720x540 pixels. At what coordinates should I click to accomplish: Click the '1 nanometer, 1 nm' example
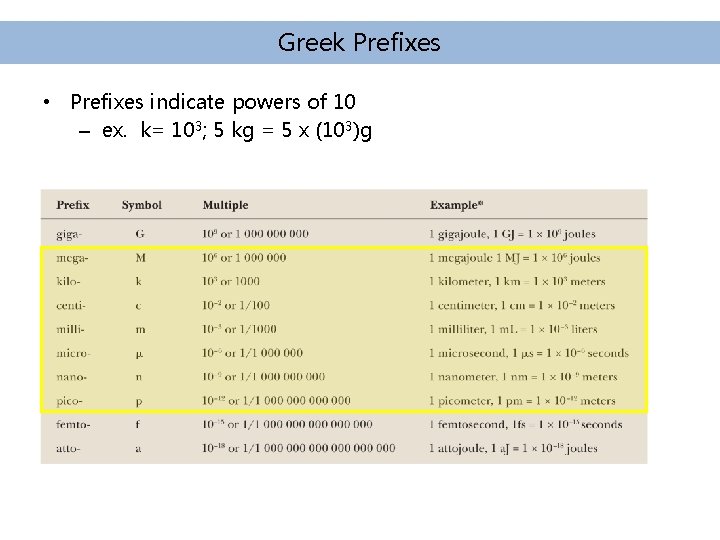coord(523,377)
